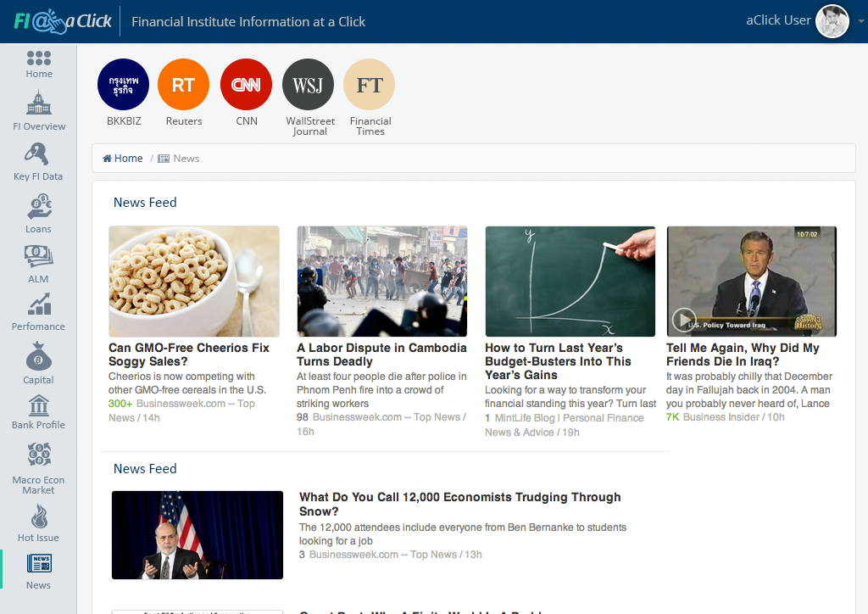Choose the Reuters RT source icon
The width and height of the screenshot is (868, 614).
pos(183,85)
